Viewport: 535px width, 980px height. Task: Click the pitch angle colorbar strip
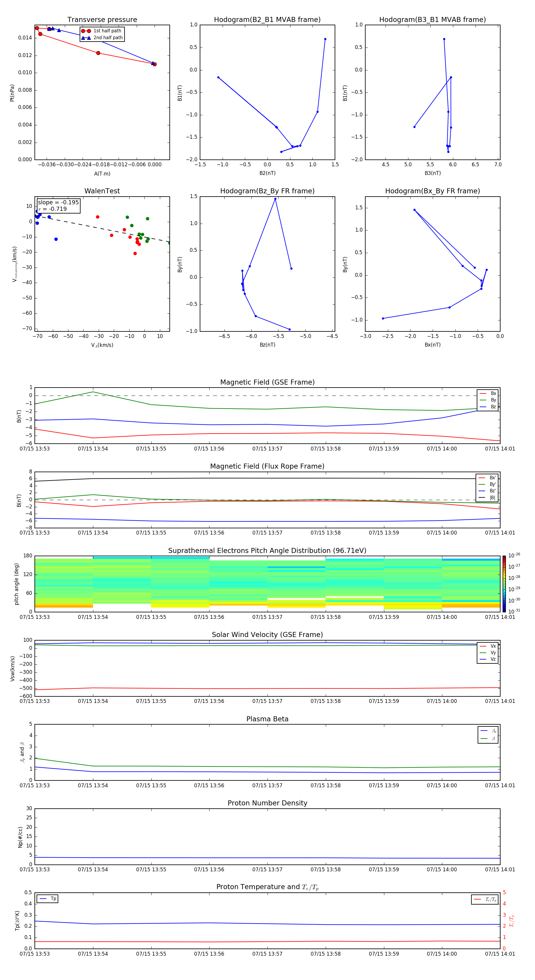click(x=504, y=584)
